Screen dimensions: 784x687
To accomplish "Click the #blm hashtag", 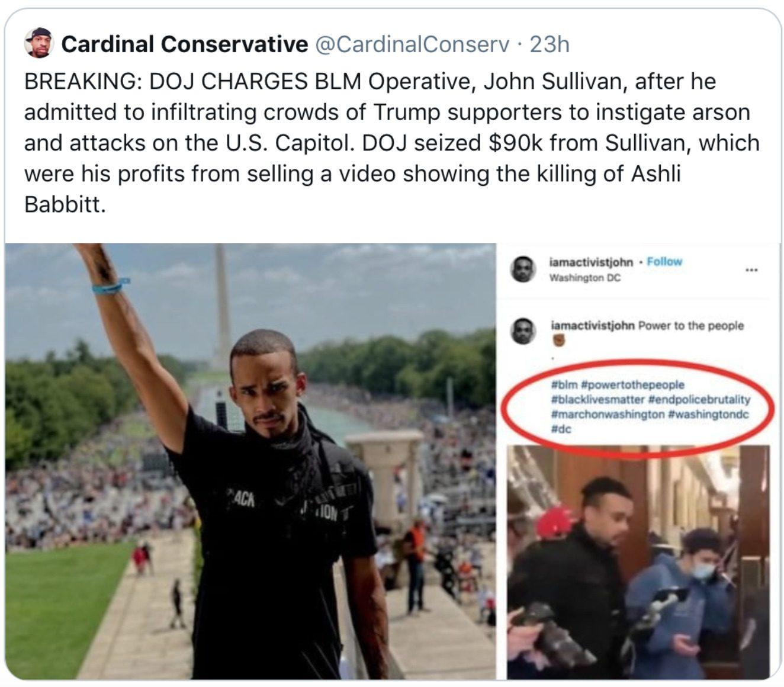I will click(563, 385).
